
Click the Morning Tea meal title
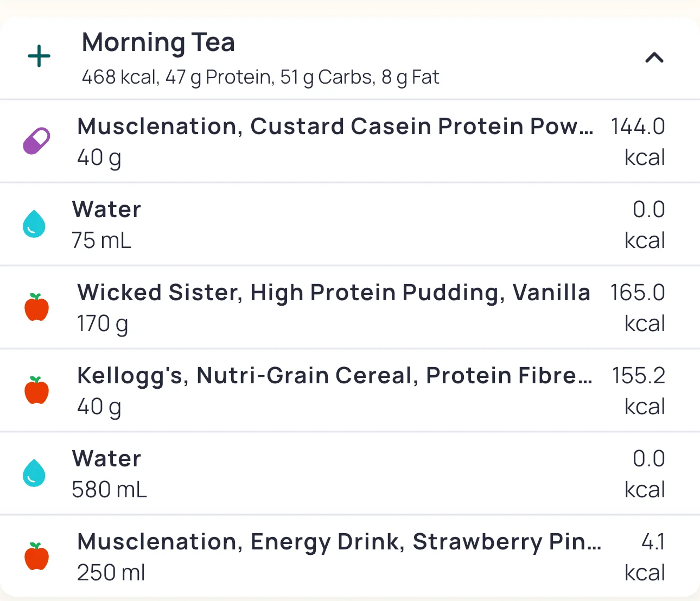158,42
